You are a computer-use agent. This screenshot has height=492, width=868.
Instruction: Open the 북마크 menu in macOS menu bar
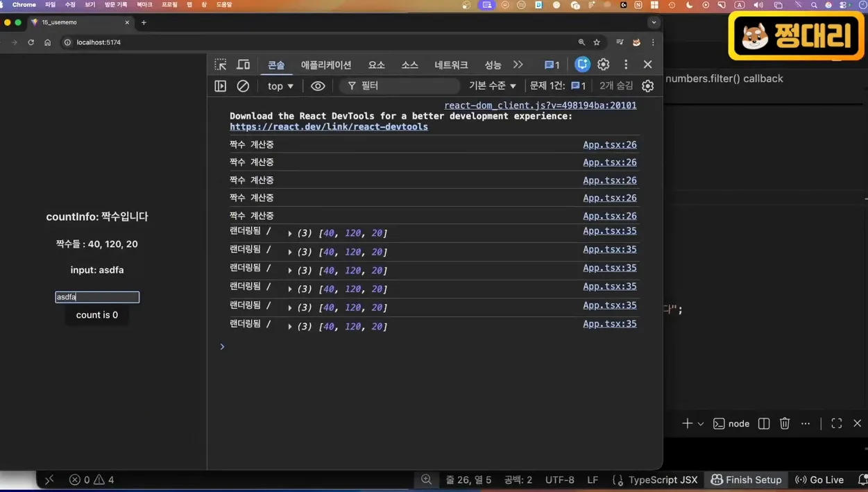[144, 5]
